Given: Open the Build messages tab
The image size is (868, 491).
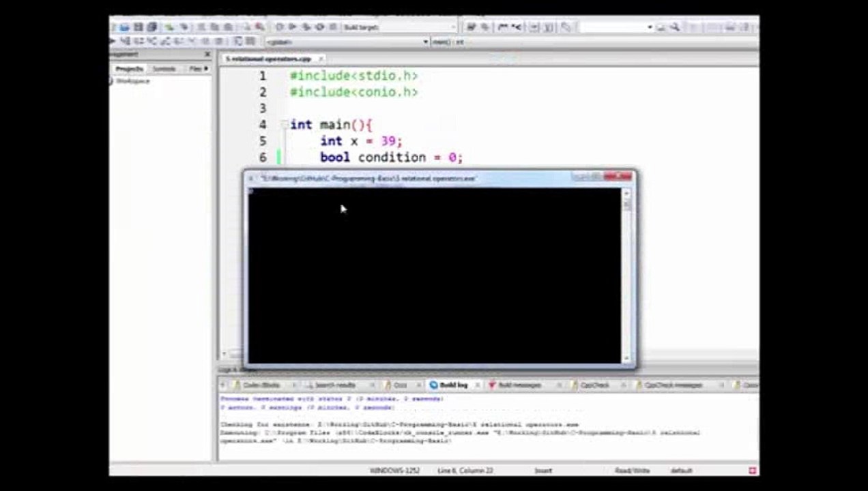Looking at the screenshot, I should click(x=519, y=385).
